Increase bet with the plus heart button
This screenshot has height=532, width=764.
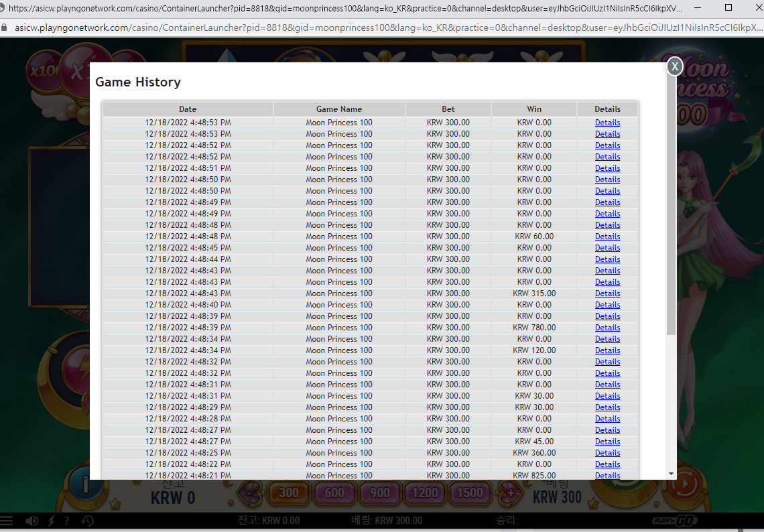coord(509,493)
